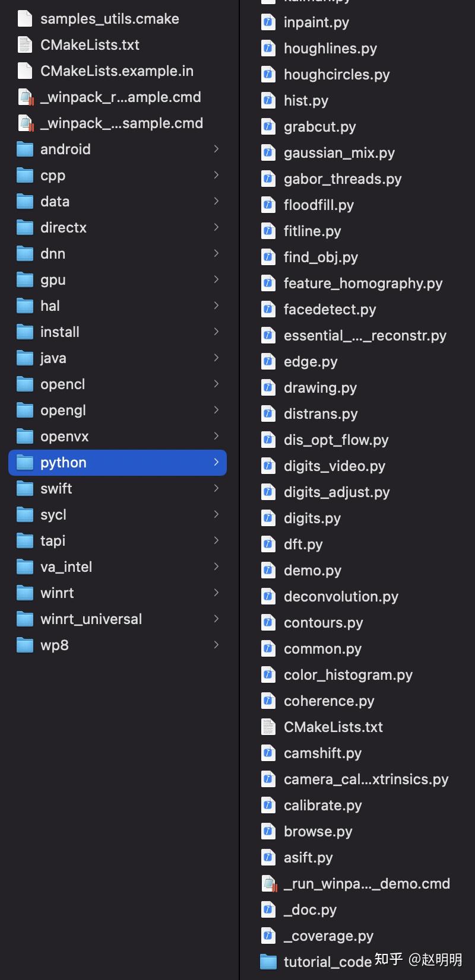This screenshot has width=475, height=980.
Task: Click the tutorial_code folder icon
Action: (268, 962)
